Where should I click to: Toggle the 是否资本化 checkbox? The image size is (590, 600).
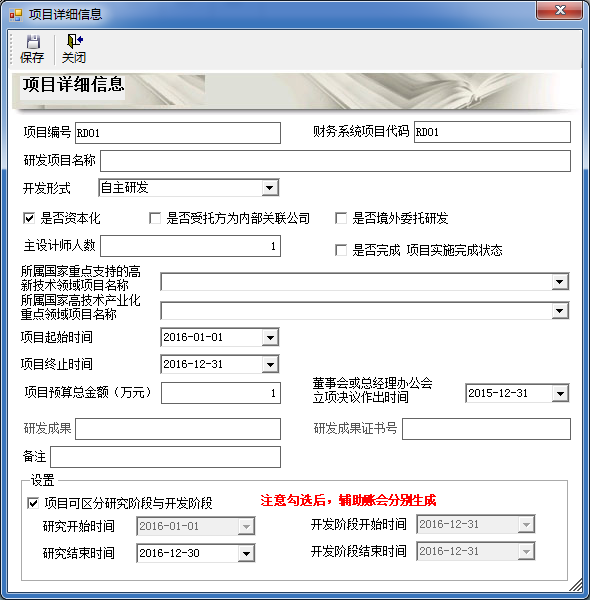point(29,218)
